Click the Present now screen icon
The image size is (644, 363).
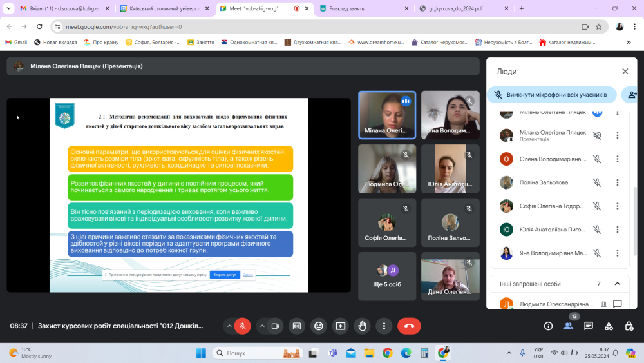point(340,326)
